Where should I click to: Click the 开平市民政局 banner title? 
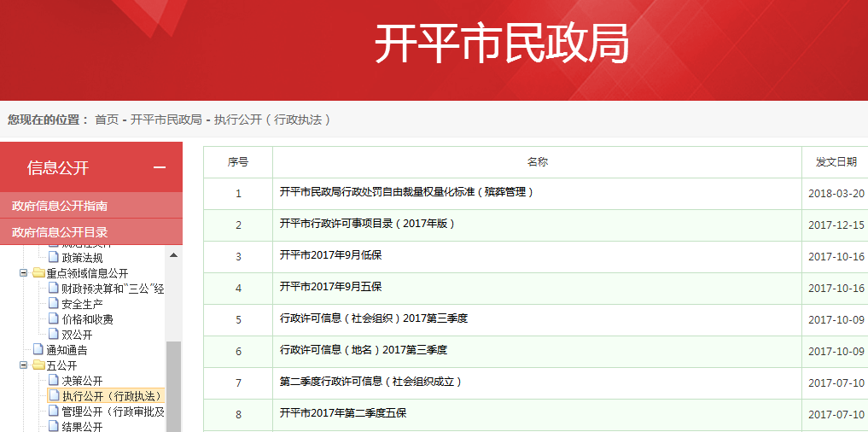(502, 44)
